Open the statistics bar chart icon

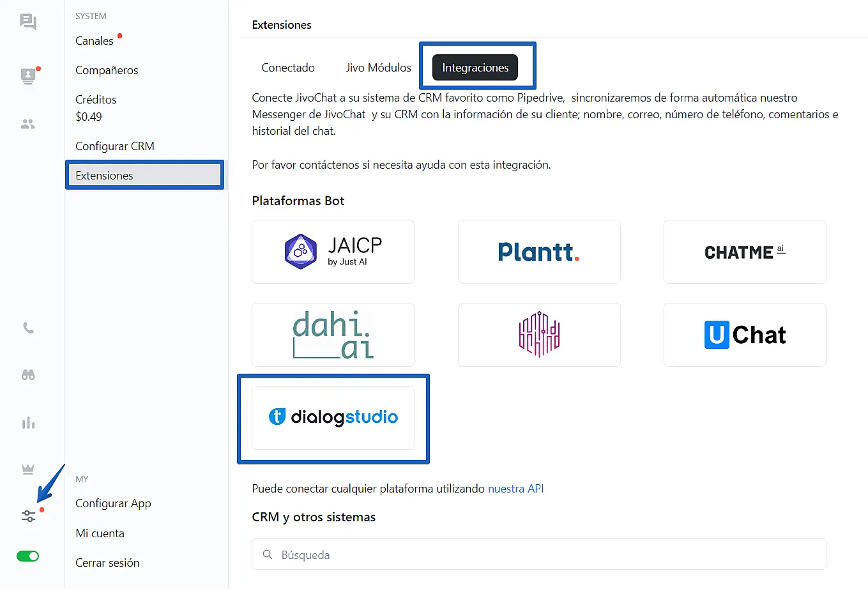tap(28, 423)
